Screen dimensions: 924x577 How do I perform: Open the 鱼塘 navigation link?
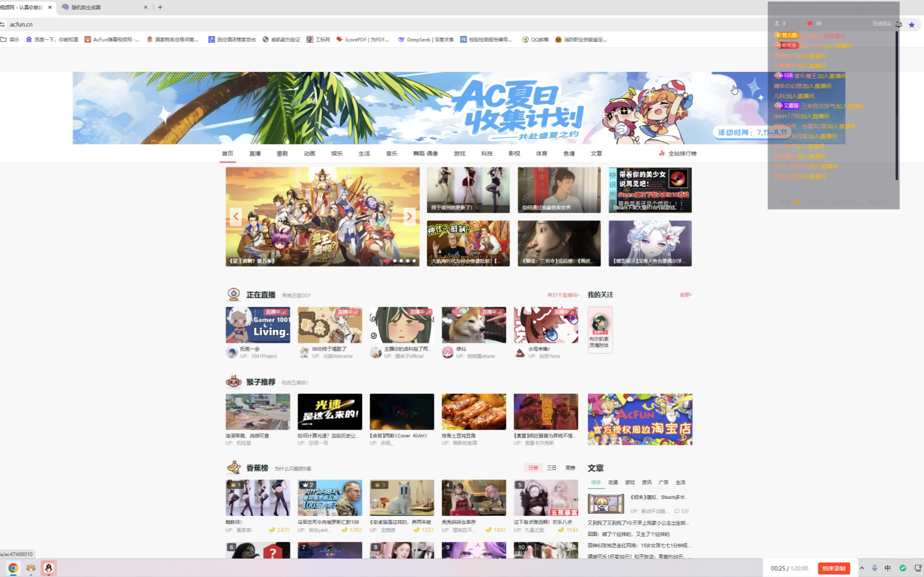click(569, 153)
